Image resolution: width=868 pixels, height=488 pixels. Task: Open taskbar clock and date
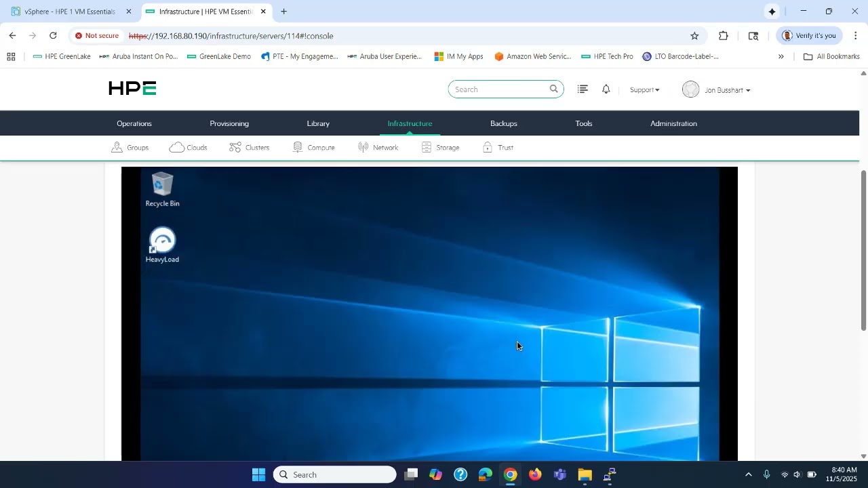click(841, 474)
